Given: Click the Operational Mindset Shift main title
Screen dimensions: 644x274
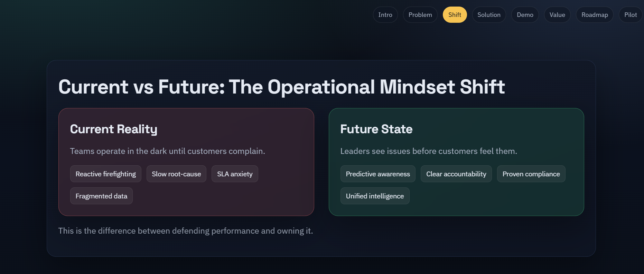Looking at the screenshot, I should pos(281,87).
